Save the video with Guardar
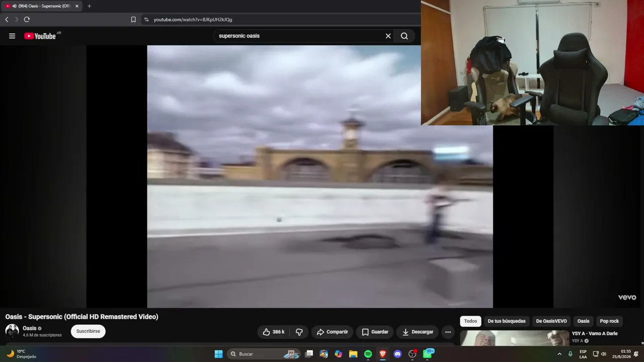644x362 pixels. [375, 332]
